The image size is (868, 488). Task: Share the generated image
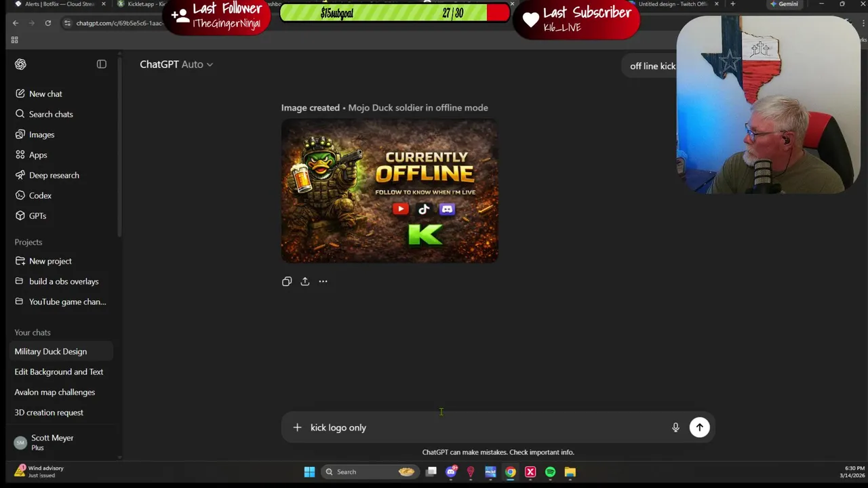click(305, 281)
